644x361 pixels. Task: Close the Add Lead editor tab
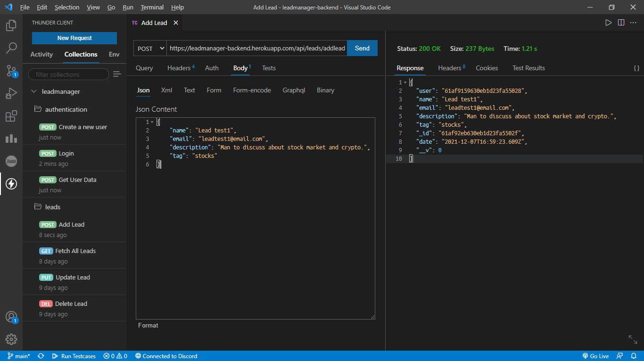click(x=176, y=23)
